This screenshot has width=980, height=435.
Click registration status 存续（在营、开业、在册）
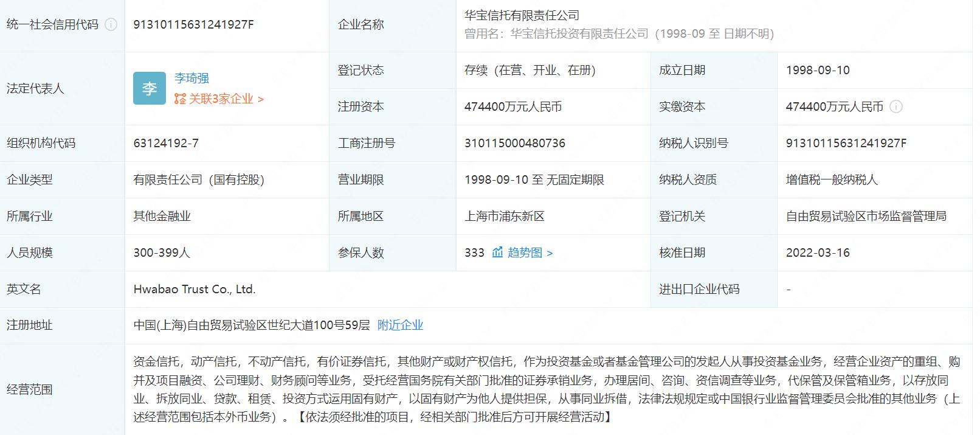(x=530, y=70)
